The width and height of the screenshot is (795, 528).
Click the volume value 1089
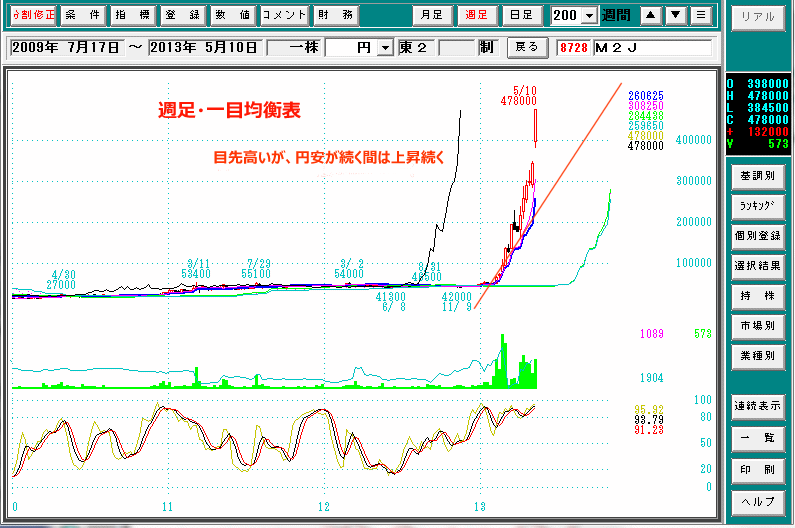point(652,334)
